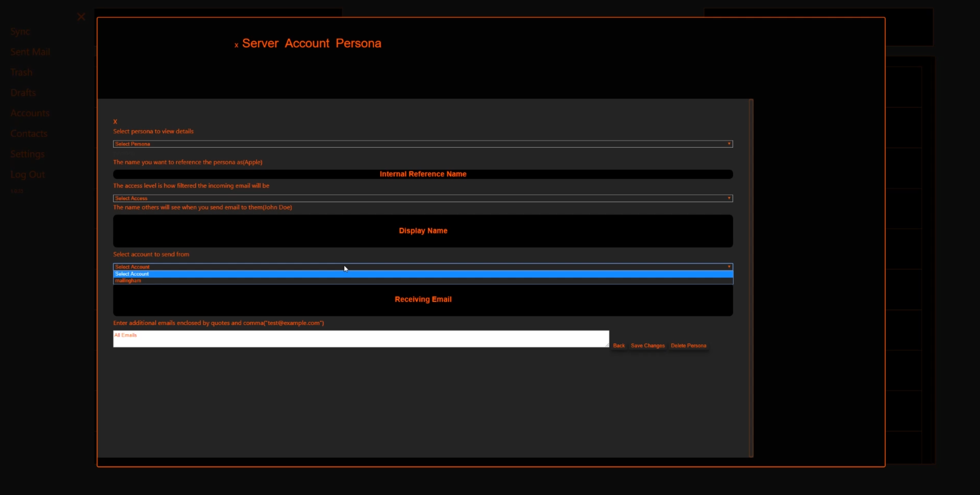
Task: Click Delete Persona
Action: (x=688, y=345)
